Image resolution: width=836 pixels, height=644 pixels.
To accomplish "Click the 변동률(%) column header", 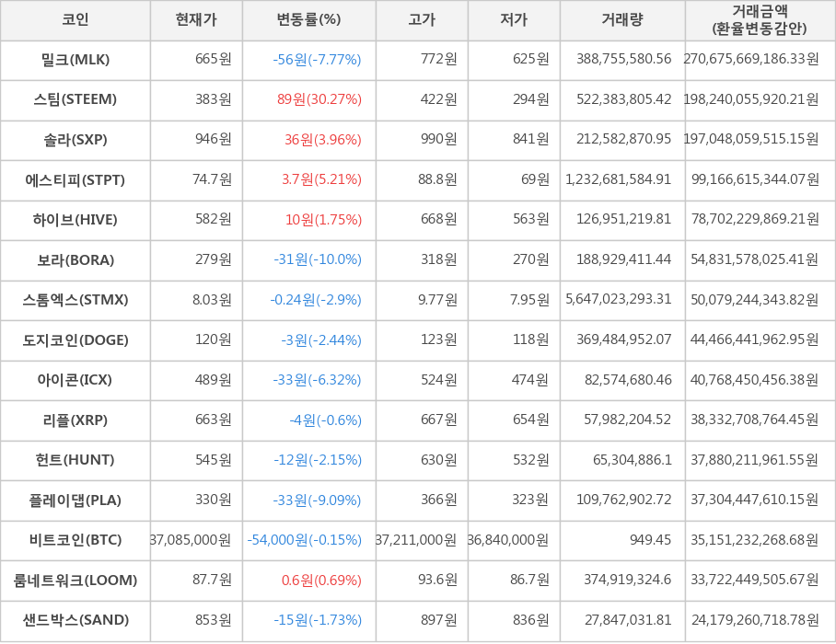I will (x=308, y=20).
